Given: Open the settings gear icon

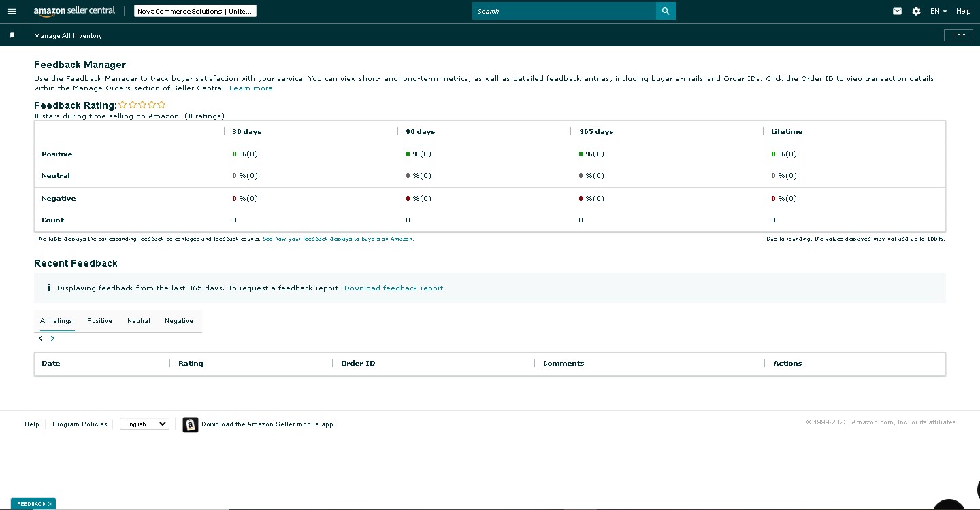Looking at the screenshot, I should [x=916, y=12].
